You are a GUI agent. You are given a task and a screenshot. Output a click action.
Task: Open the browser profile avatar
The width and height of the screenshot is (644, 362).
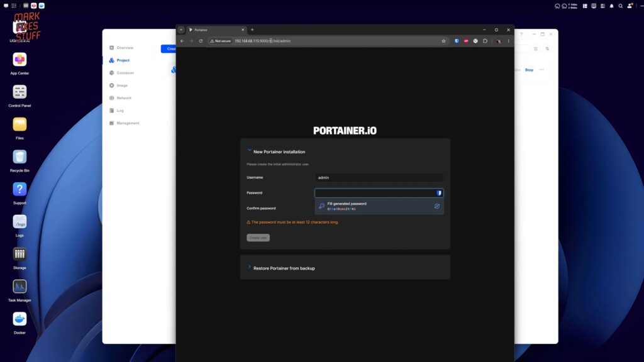(x=499, y=41)
